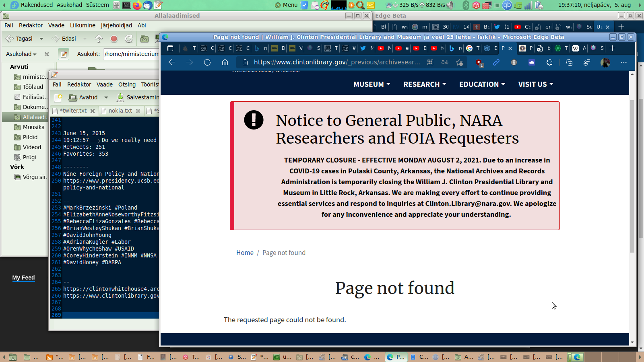Close the file manager sidebar pane
Screen dimensions: 644x362
point(47,54)
